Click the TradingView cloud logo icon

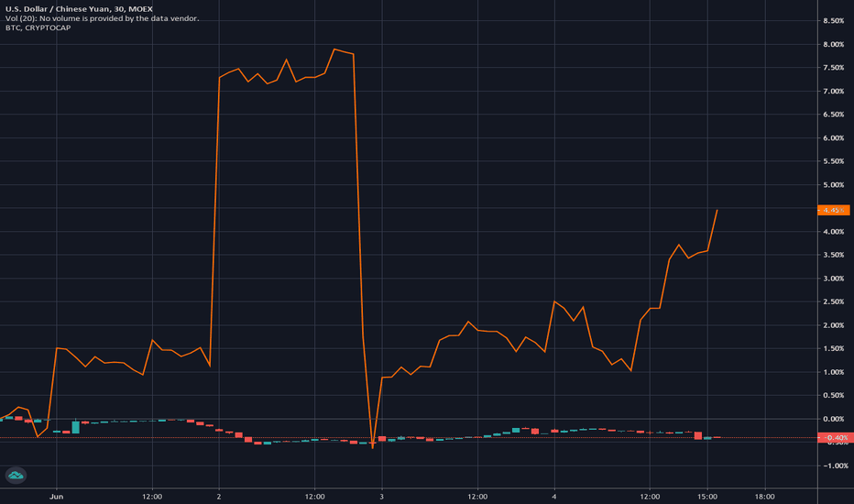pos(16,475)
